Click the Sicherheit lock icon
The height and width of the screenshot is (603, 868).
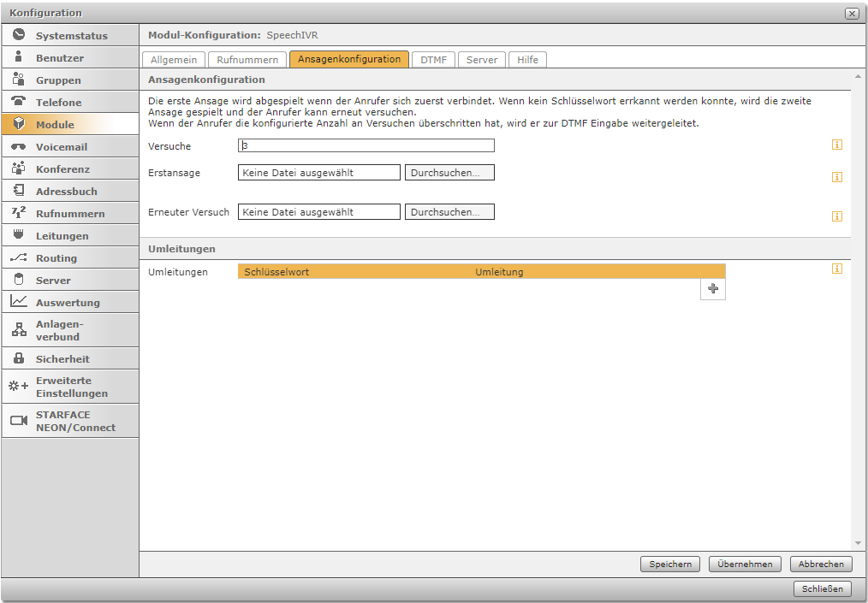(x=19, y=358)
